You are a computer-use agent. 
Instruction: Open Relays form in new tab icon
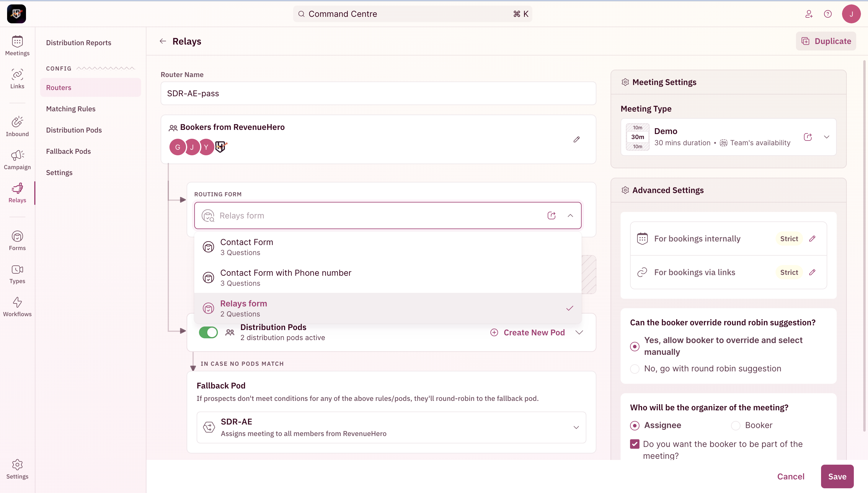pyautogui.click(x=552, y=216)
